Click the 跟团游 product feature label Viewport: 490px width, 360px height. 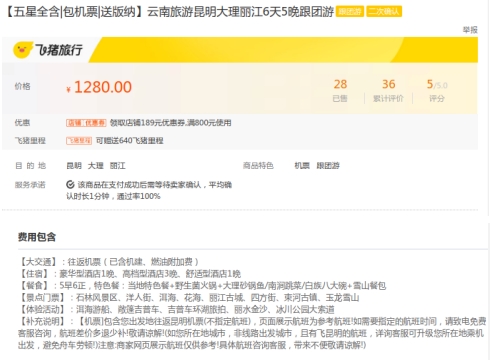(x=328, y=166)
